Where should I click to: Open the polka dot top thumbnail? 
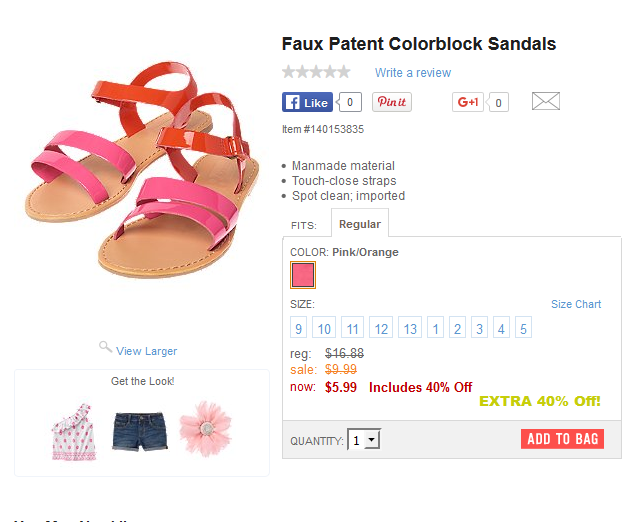pyautogui.click(x=74, y=433)
